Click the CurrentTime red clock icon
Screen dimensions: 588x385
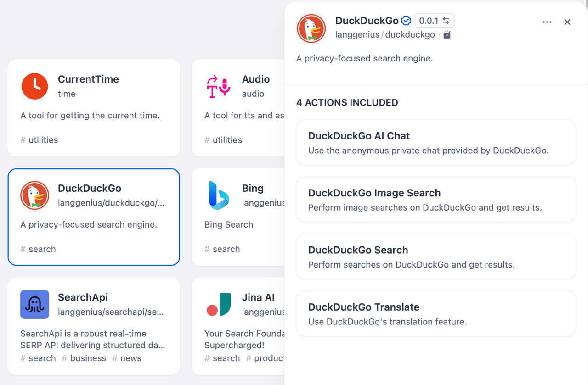(34, 86)
